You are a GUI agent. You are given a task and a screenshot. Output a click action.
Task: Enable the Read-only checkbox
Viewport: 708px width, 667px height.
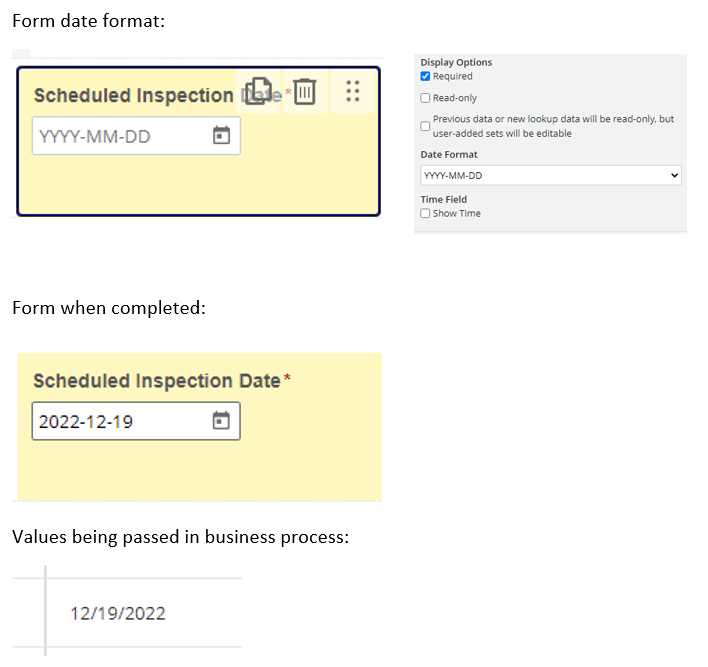click(425, 98)
